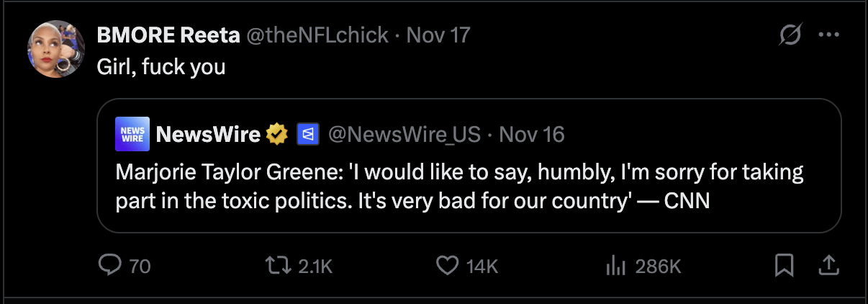The image size is (868, 304).
Task: Bookmark this post
Action: (784, 266)
